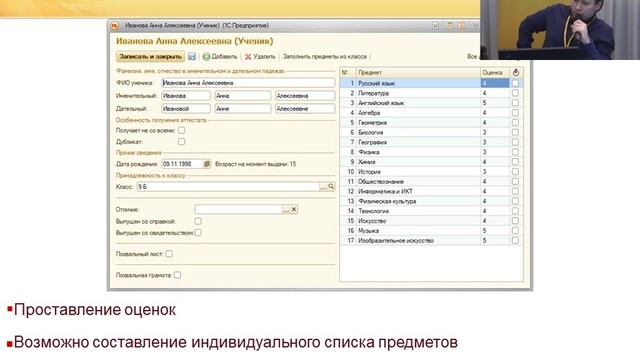Click Именительный first name field Анна

click(242, 96)
